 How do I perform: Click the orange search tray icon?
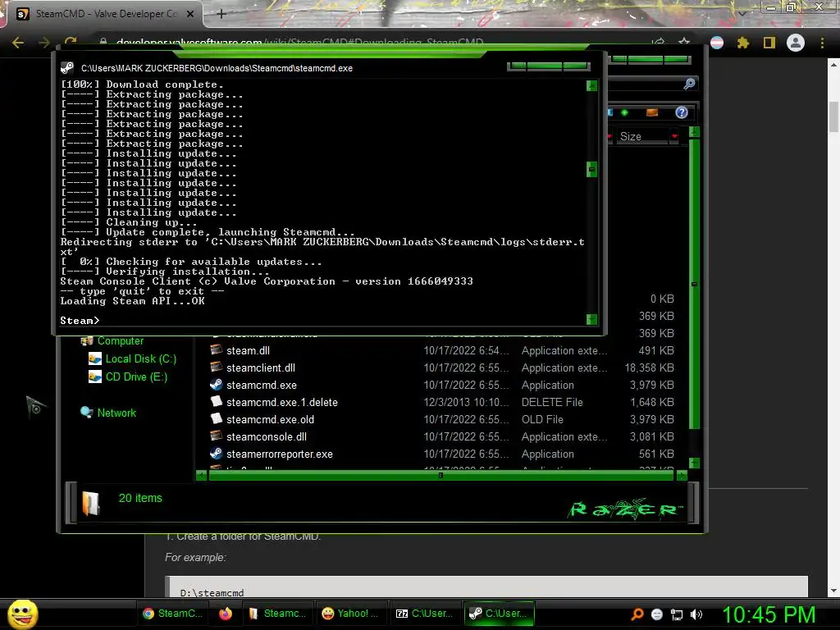[637, 614]
